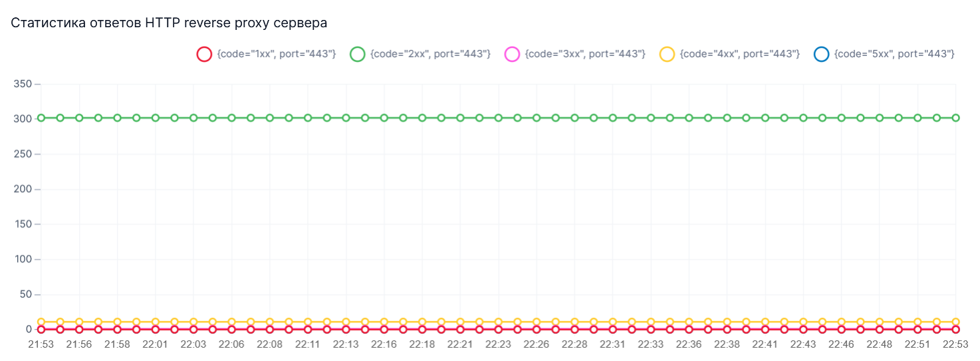Viewport: 980px width, 361px height.
Task: Toggle series via code="3xx" legend label text
Action: [585, 55]
